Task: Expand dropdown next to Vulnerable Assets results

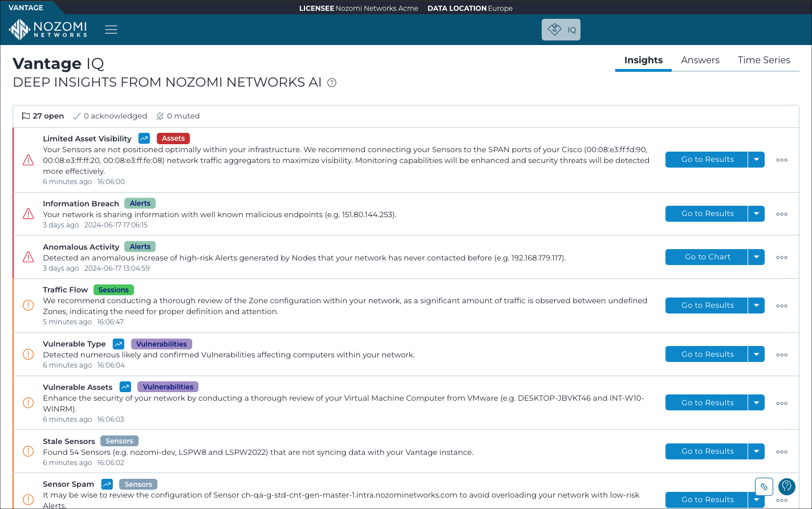Action: point(756,403)
